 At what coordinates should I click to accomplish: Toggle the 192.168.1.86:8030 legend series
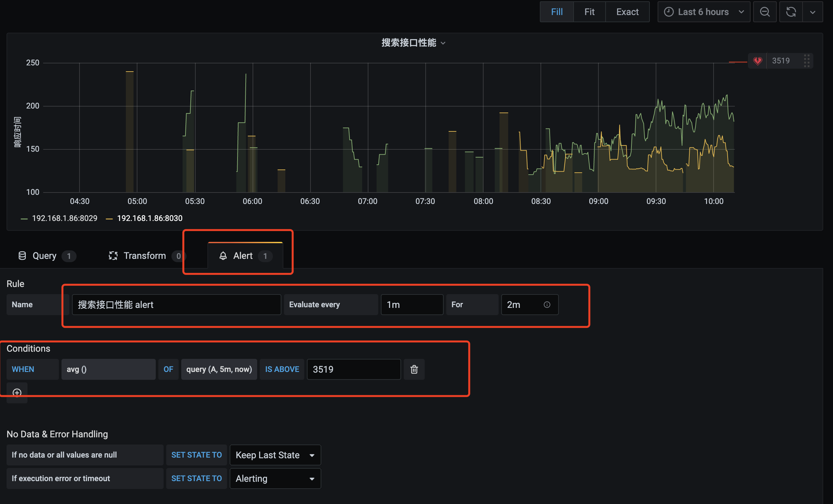pyautogui.click(x=150, y=219)
